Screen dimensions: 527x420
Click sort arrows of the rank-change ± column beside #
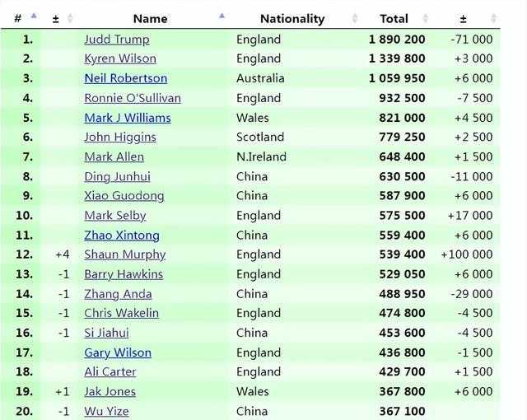(x=70, y=18)
